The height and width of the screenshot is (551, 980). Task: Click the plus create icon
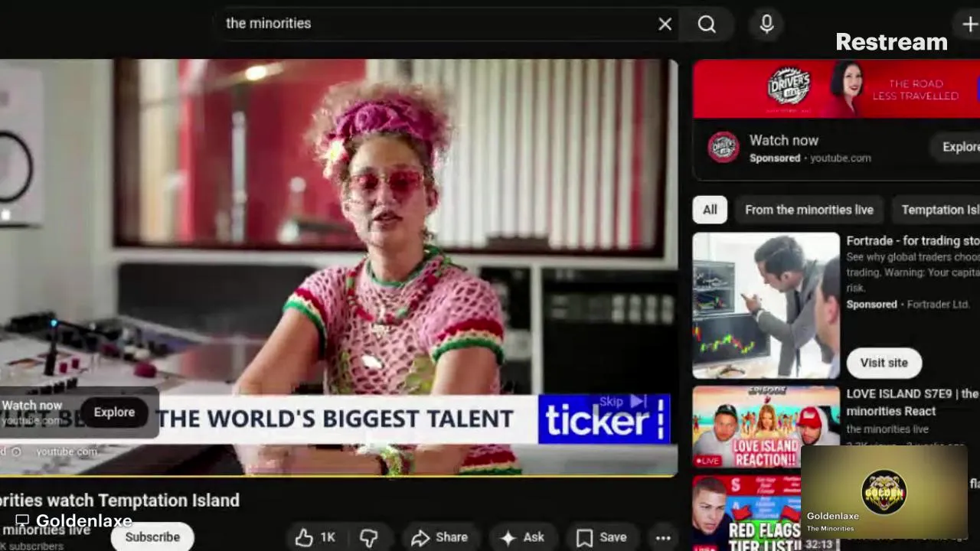pyautogui.click(x=969, y=24)
